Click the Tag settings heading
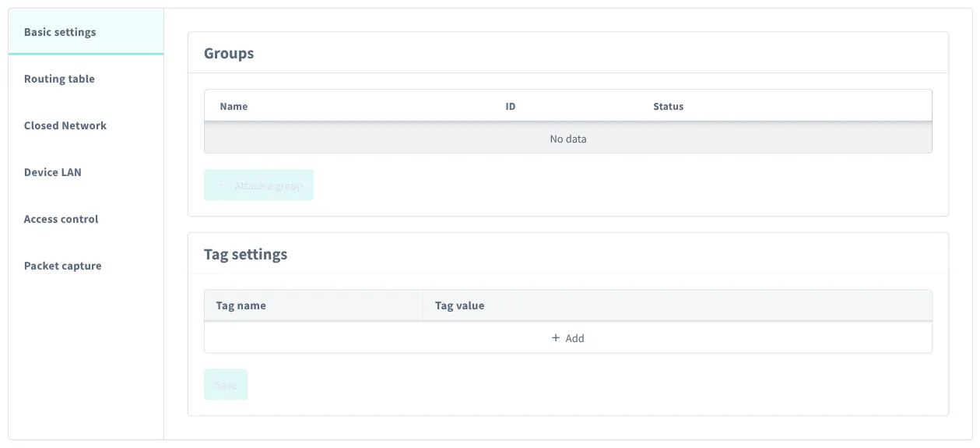The width and height of the screenshot is (980, 448). tap(245, 255)
